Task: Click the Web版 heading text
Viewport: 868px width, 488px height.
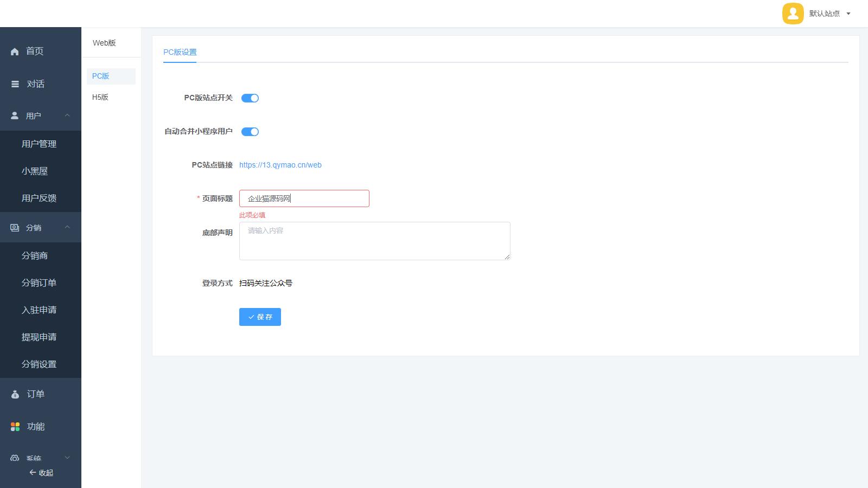Action: [104, 43]
